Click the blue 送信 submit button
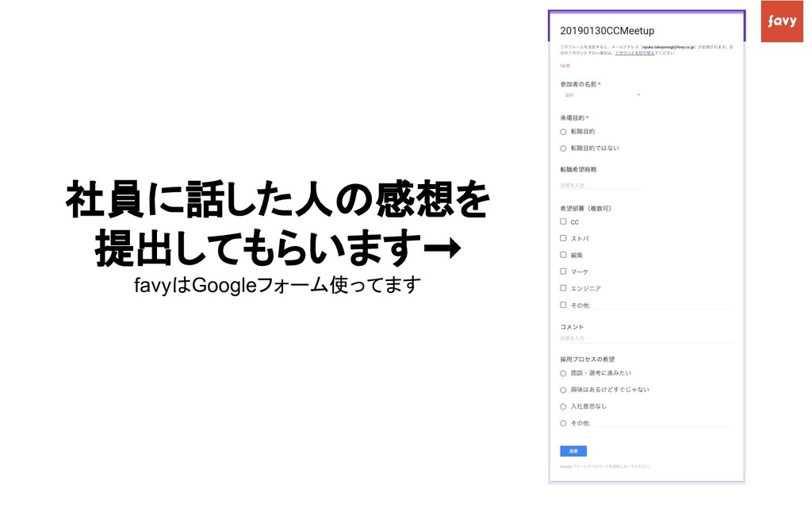812x508 pixels. (573, 451)
